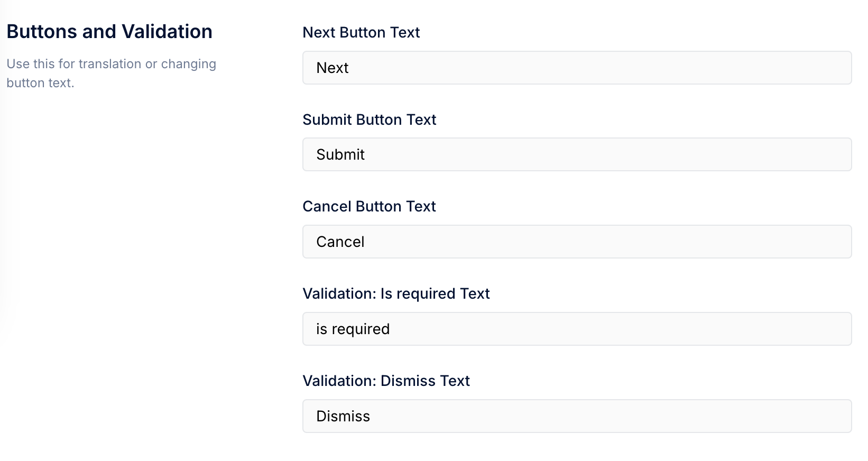The height and width of the screenshot is (461, 868).
Task: Click the 'button text.' line of the description
Action: pos(40,83)
